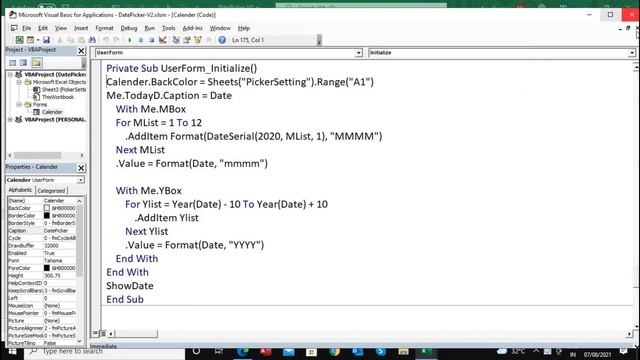Save the project with the disk icon
This screenshot has height=360, width=640.
(x=46, y=40)
